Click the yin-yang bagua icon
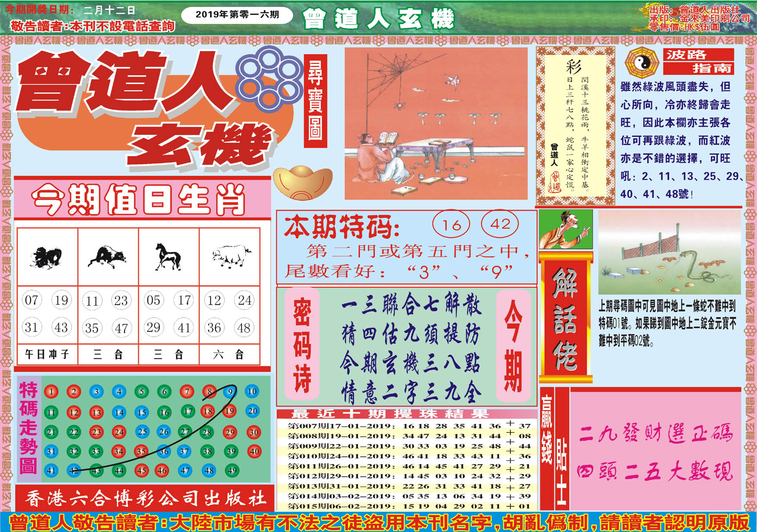 point(642,63)
